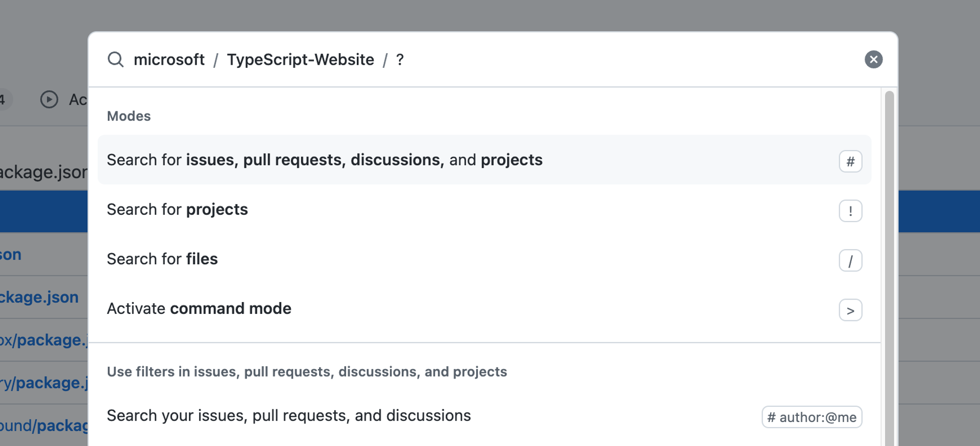Click the Actions play-circle icon
This screenshot has height=446, width=980.
click(49, 100)
